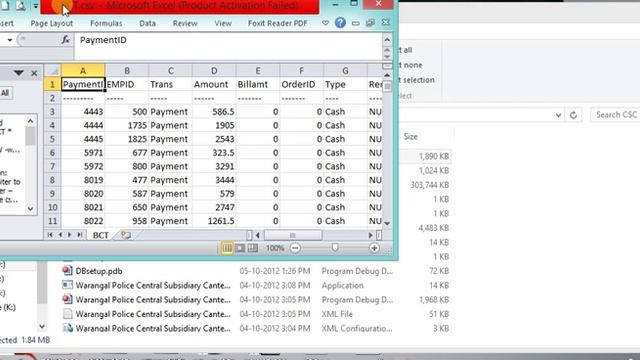Expand the formula bar
640x360 pixels.
pyautogui.click(x=387, y=40)
